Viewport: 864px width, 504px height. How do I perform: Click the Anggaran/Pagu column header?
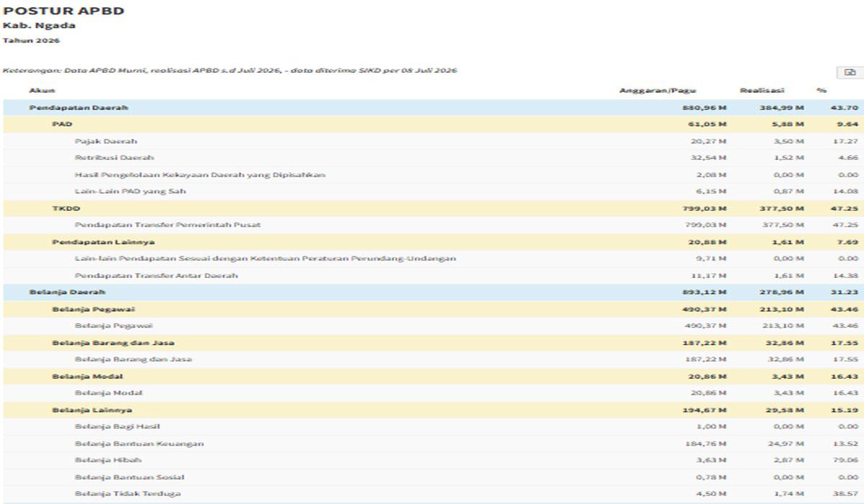pos(657,91)
